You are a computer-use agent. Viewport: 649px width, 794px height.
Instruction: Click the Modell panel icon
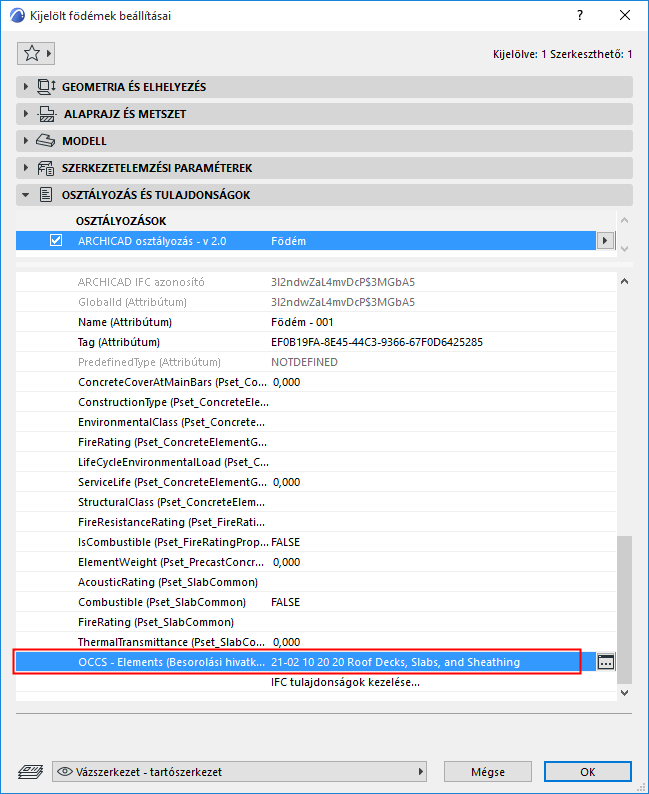coord(46,141)
